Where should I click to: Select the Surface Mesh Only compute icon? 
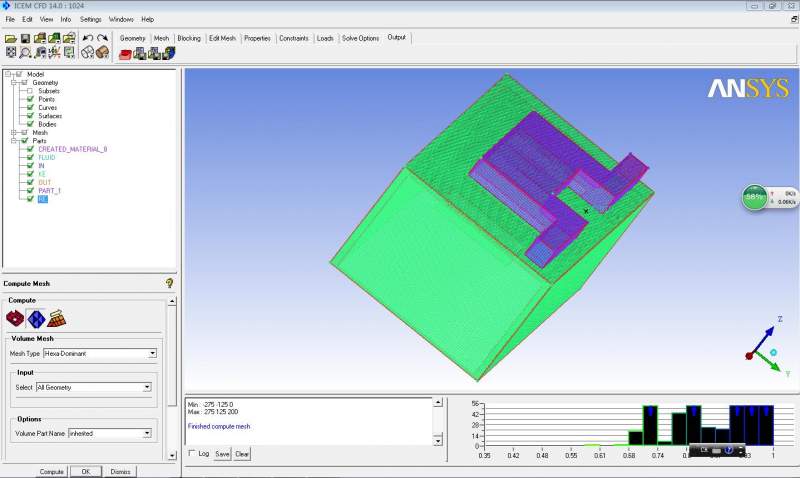(15, 319)
